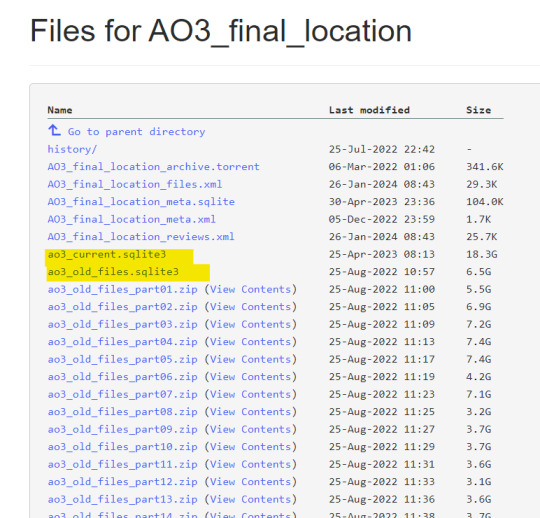540x518 pixels.
Task: Select the 6.9G size value
Action: pyautogui.click(x=479, y=307)
